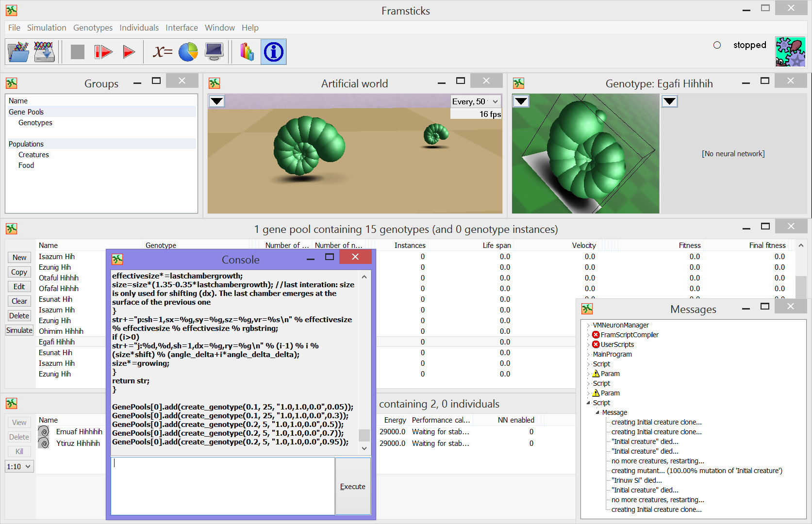Click the Execute button in Console
This screenshot has width=812, height=524.
click(352, 486)
